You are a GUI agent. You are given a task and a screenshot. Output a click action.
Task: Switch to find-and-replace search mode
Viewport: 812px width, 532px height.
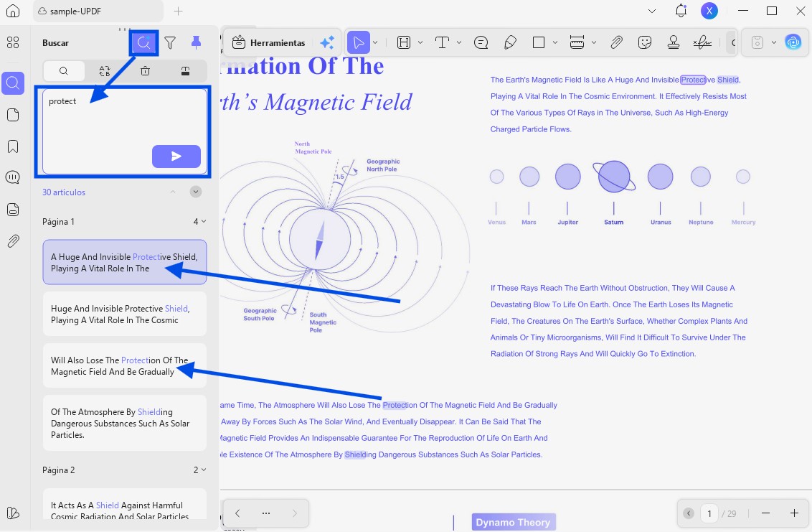coord(105,70)
